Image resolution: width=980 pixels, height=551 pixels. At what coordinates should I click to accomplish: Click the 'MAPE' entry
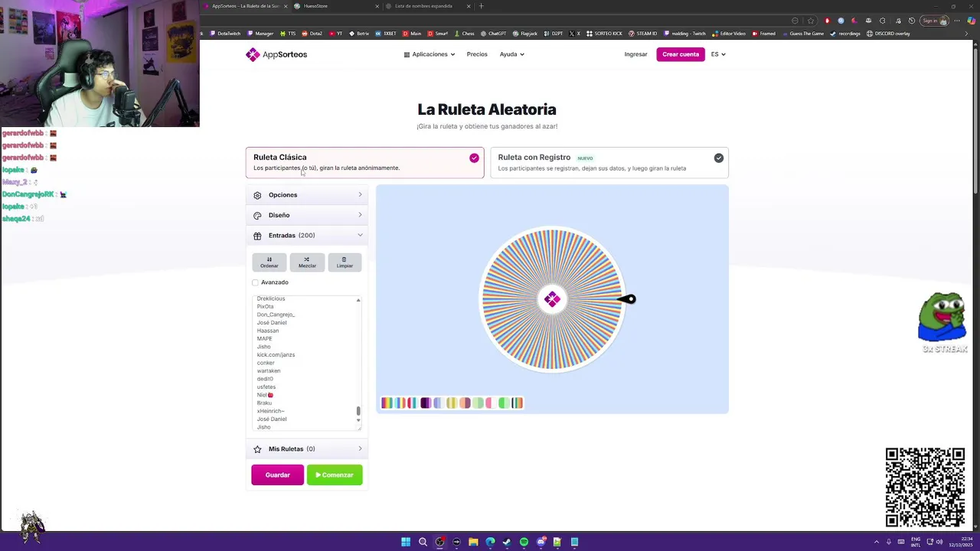pyautogui.click(x=264, y=338)
